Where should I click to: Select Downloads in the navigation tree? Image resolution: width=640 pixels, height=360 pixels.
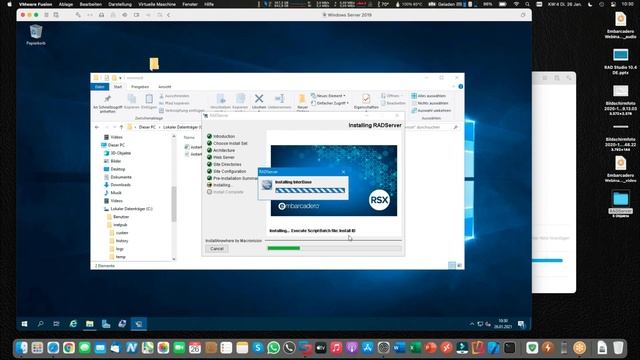(120, 185)
